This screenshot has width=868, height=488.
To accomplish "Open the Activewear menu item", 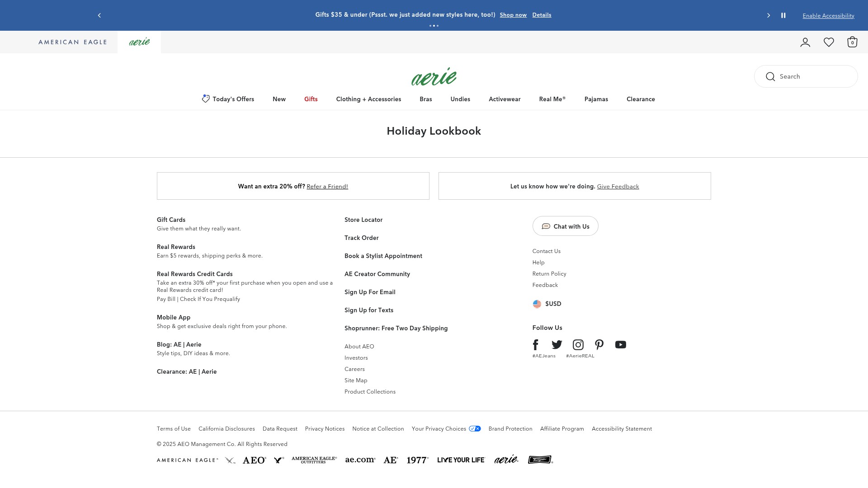I will tap(505, 99).
